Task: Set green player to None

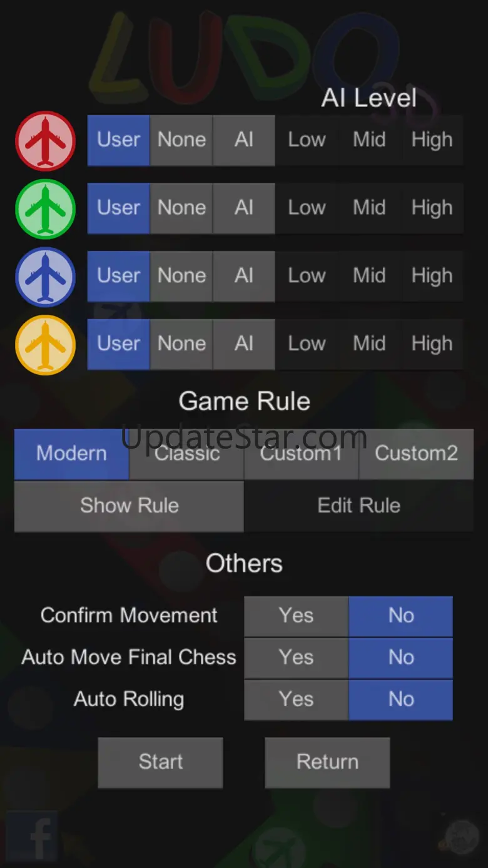Action: click(x=181, y=208)
